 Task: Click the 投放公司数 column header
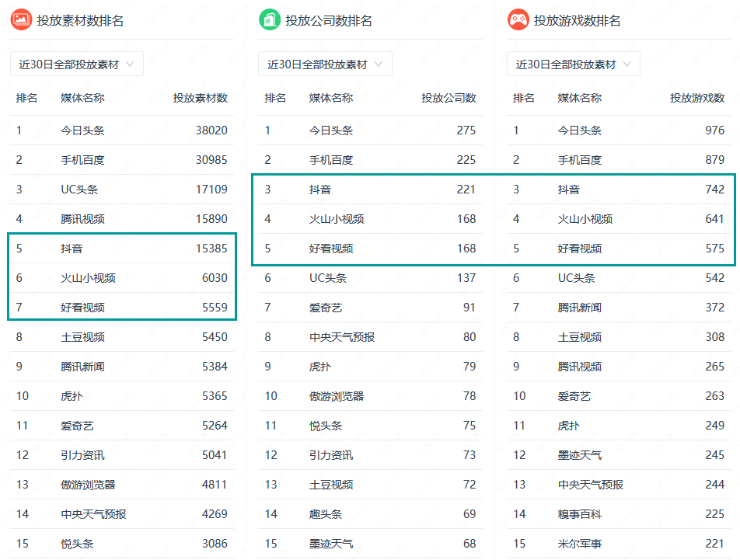point(449,98)
